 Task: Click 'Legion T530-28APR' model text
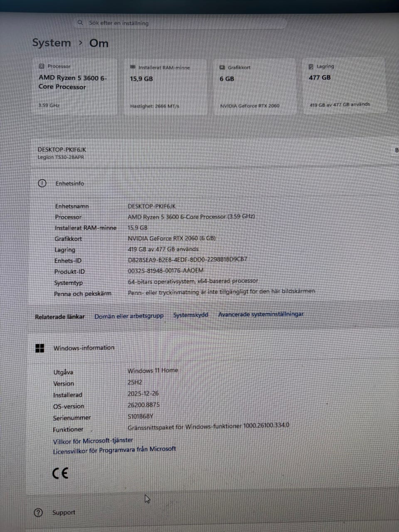(x=61, y=157)
